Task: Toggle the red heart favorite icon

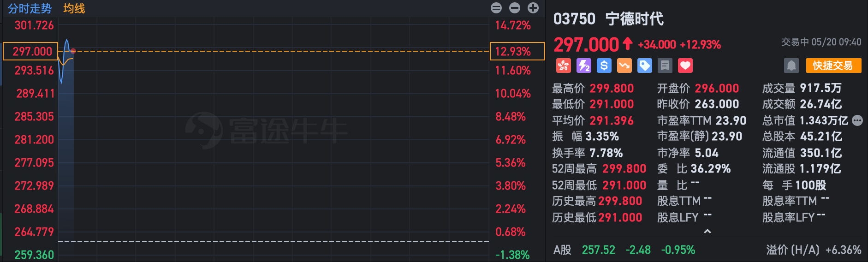Action: coord(685,65)
